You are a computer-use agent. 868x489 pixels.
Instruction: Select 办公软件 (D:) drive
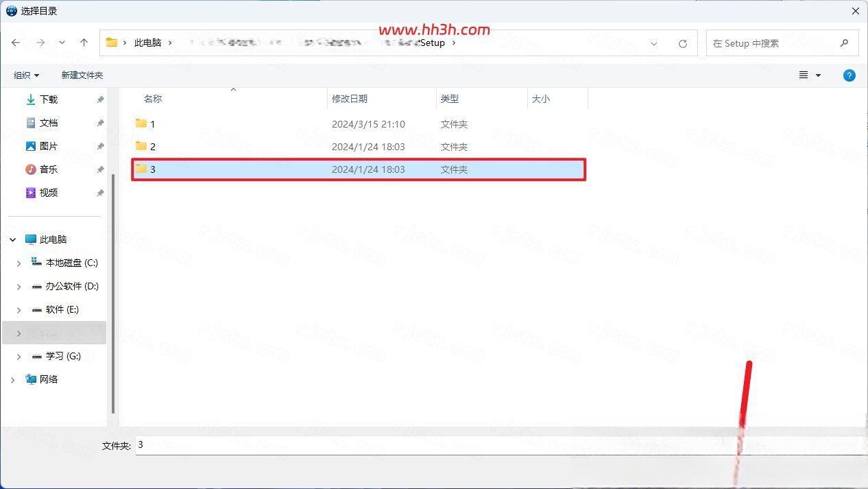(72, 286)
